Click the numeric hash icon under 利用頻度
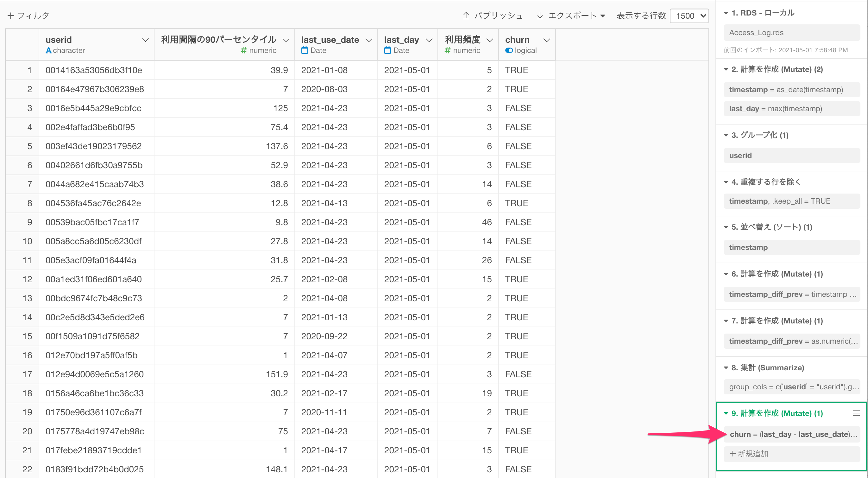This screenshot has width=868, height=491. coord(448,51)
